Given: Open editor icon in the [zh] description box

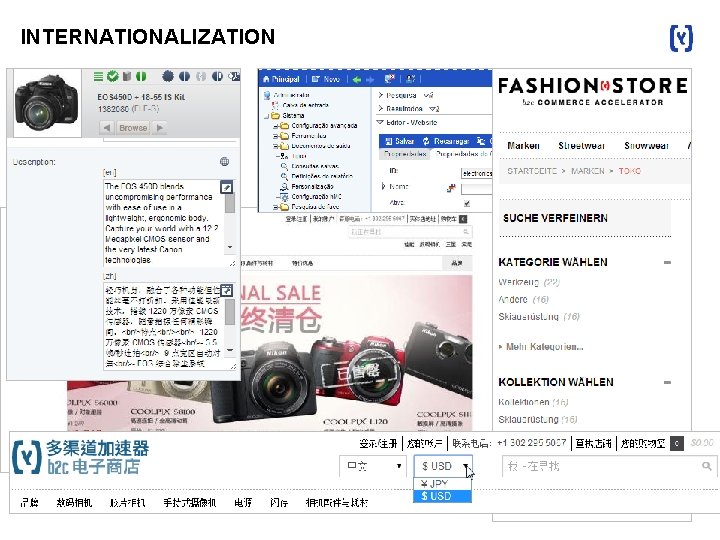Looking at the screenshot, I should point(227,290).
